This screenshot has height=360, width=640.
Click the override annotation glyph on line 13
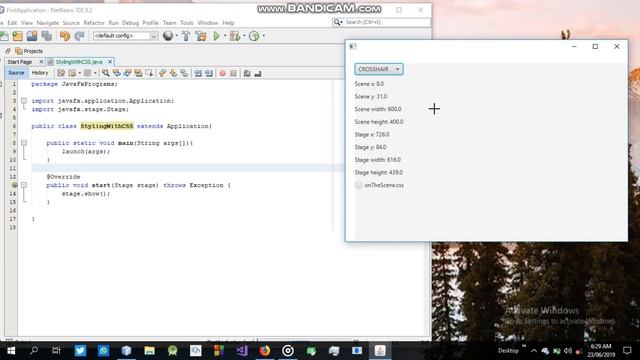14,185
